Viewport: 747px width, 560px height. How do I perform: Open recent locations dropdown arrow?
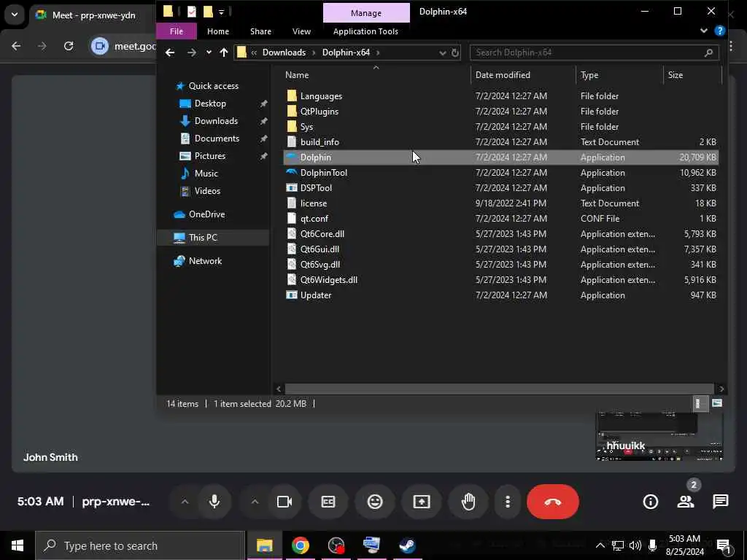point(209,52)
